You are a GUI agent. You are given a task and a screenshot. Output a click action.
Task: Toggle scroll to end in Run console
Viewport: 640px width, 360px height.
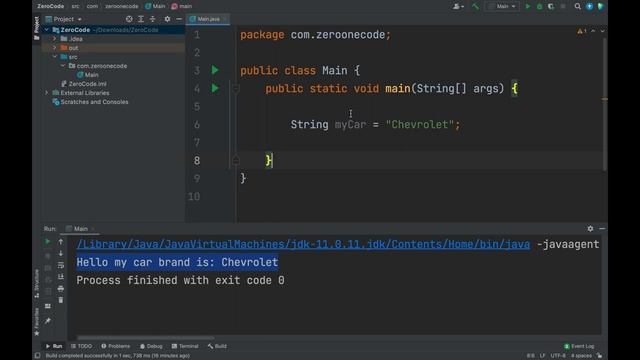(x=61, y=277)
